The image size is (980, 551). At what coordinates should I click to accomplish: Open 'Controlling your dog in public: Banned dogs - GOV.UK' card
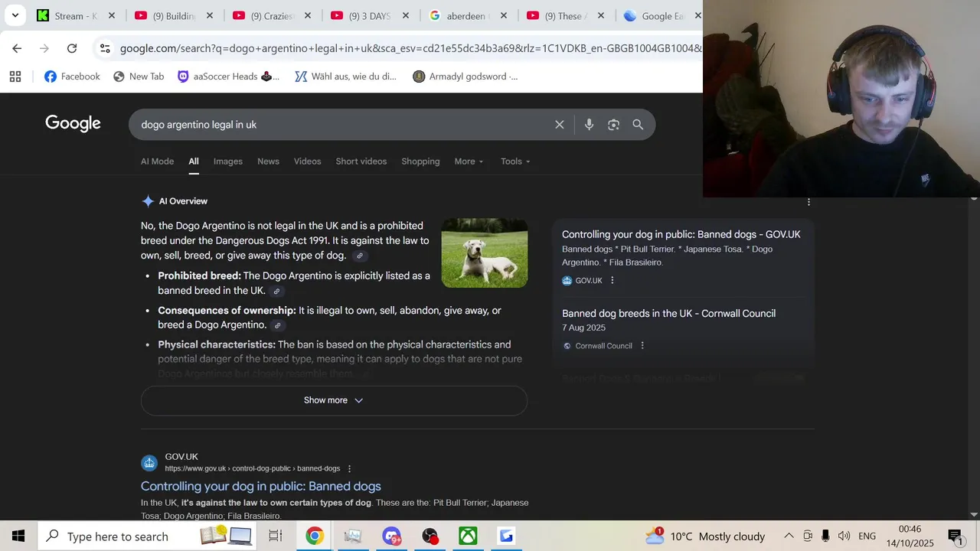[681, 234]
